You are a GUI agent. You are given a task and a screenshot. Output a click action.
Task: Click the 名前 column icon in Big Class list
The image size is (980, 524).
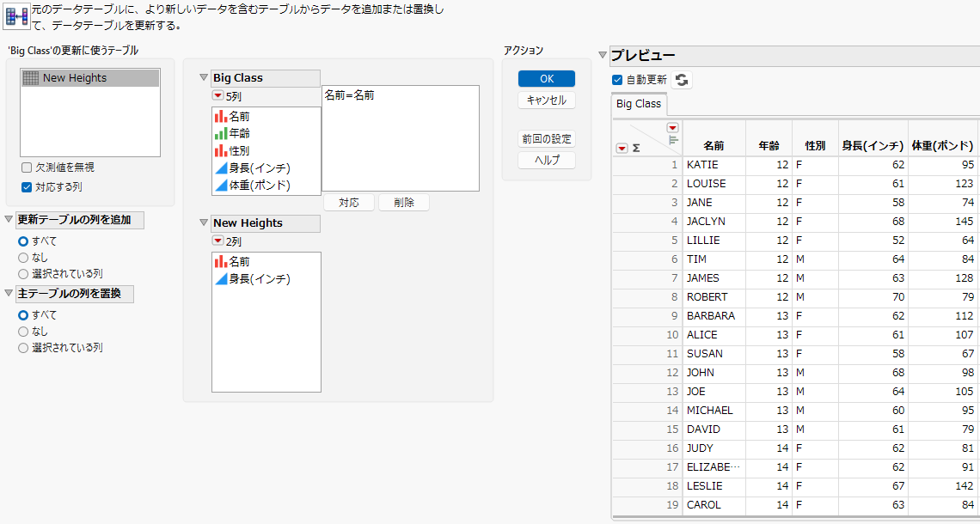tap(221, 116)
